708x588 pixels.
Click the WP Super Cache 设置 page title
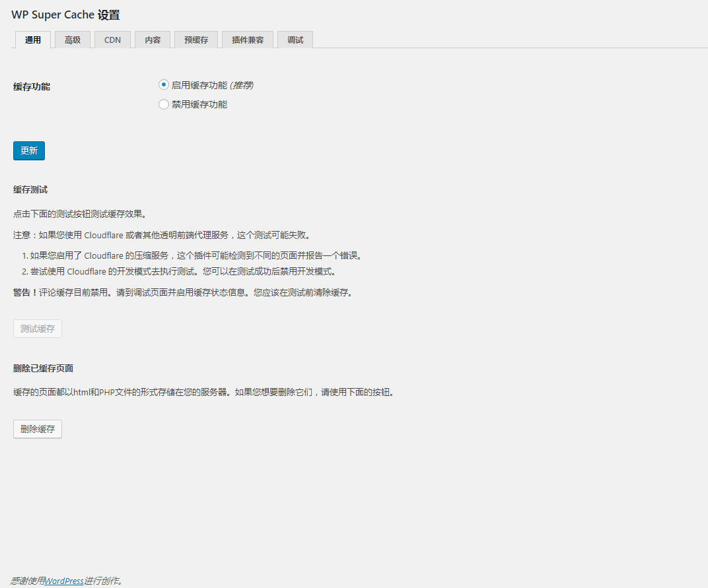(x=65, y=15)
